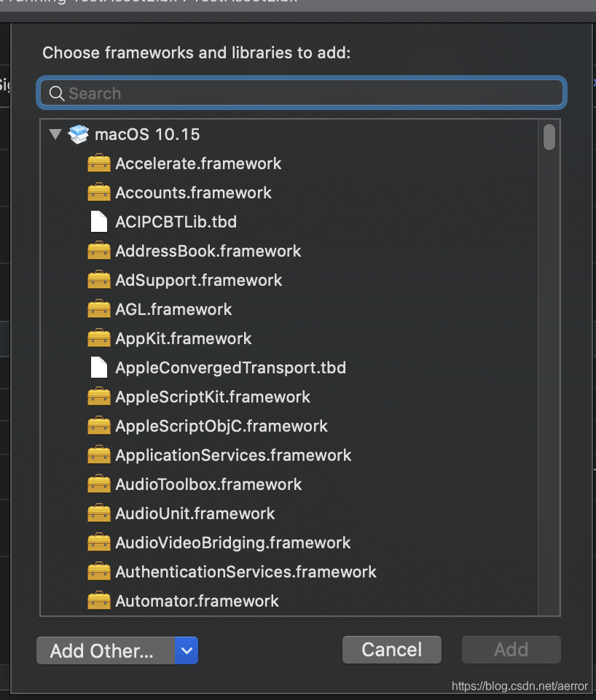Click the AudioToolbox.framework toolbox icon
The height and width of the screenshot is (700, 596).
coord(99,484)
